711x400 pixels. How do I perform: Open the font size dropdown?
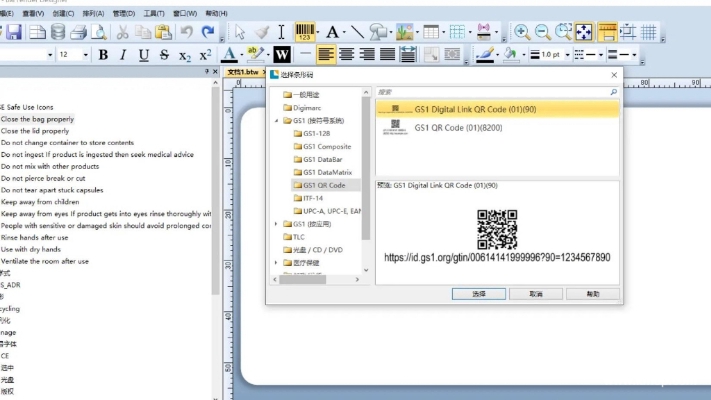(85, 54)
